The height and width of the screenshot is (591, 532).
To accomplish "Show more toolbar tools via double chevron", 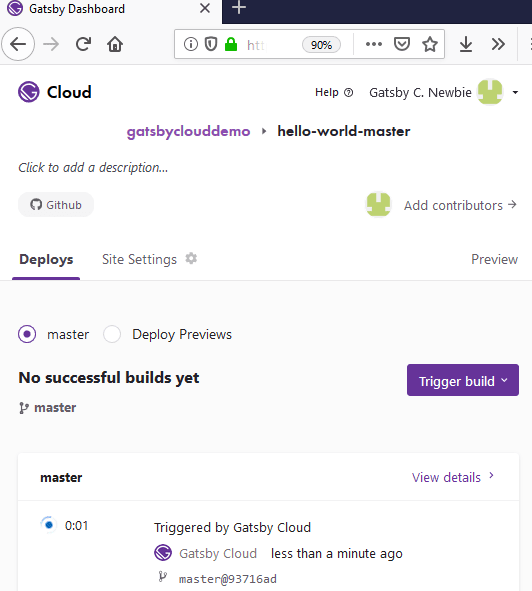I will (x=498, y=44).
